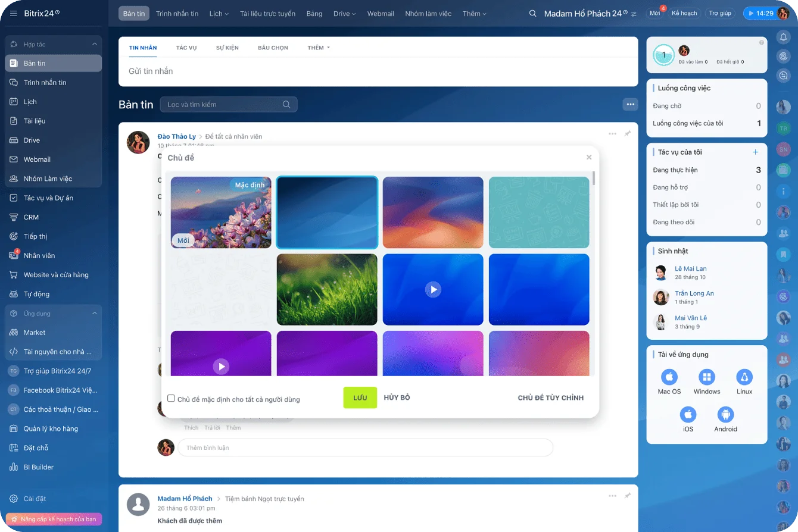Screen dimensions: 798x532
Task: Select the green grass theme thumbnail
Action: (x=327, y=290)
